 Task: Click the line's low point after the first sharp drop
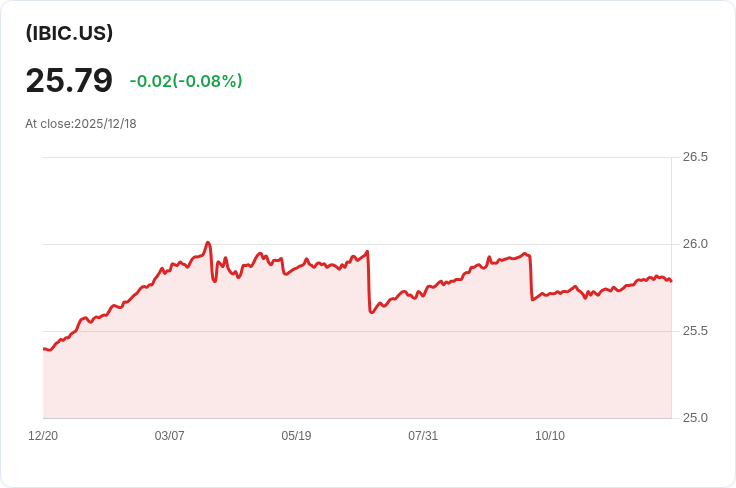[x=372, y=312]
